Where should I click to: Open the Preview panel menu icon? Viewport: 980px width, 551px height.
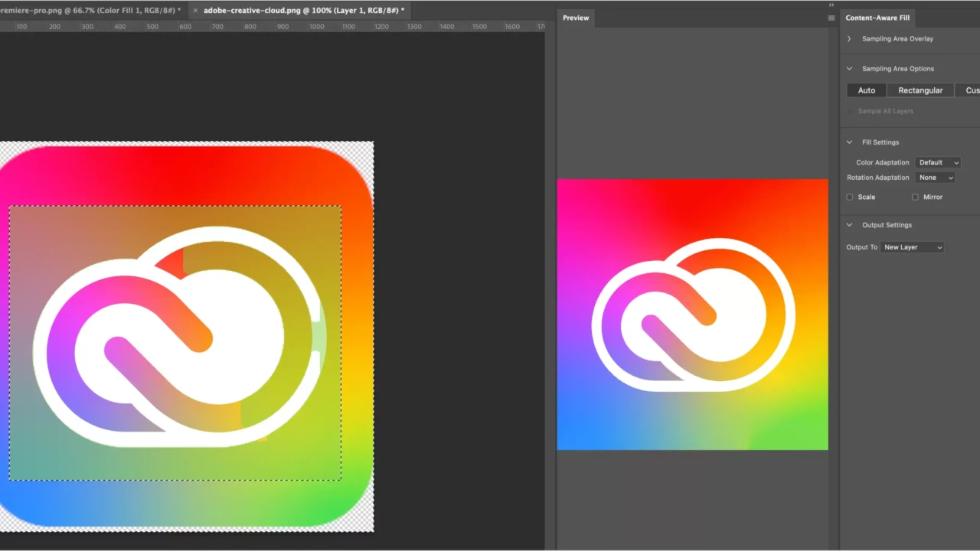pyautogui.click(x=831, y=18)
